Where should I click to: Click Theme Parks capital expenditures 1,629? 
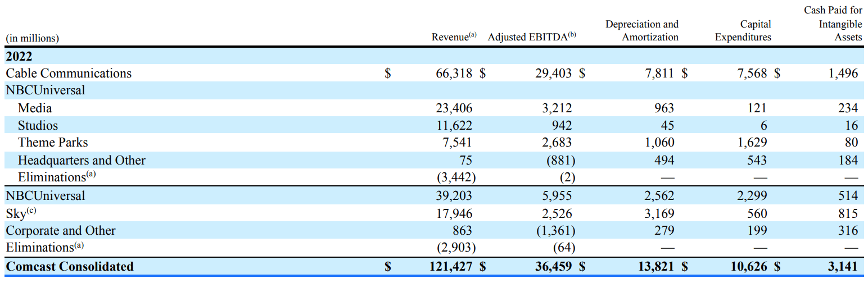752,143
